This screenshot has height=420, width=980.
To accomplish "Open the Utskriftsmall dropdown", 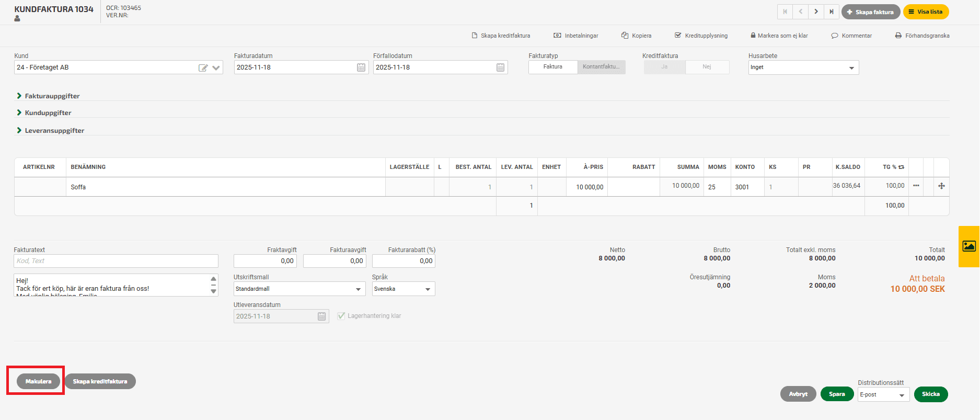I will 299,289.
